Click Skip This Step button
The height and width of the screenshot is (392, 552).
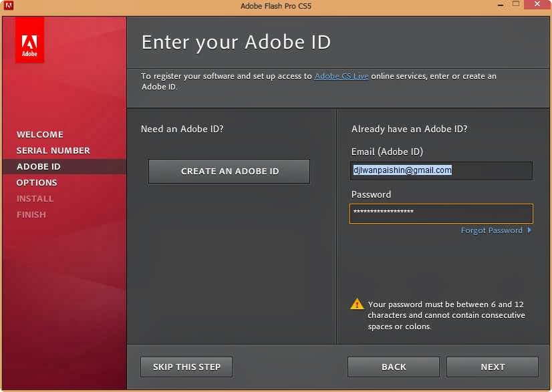[186, 367]
